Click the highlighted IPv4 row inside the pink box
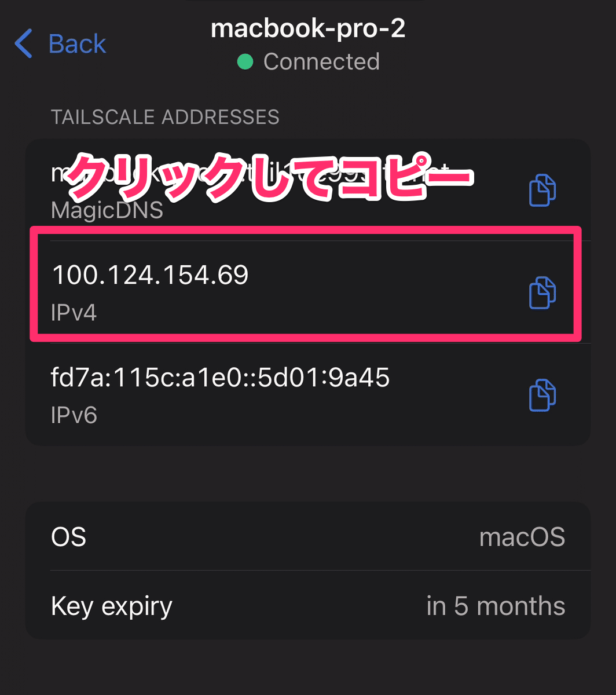Image resolution: width=616 pixels, height=695 pixels. 232,284
